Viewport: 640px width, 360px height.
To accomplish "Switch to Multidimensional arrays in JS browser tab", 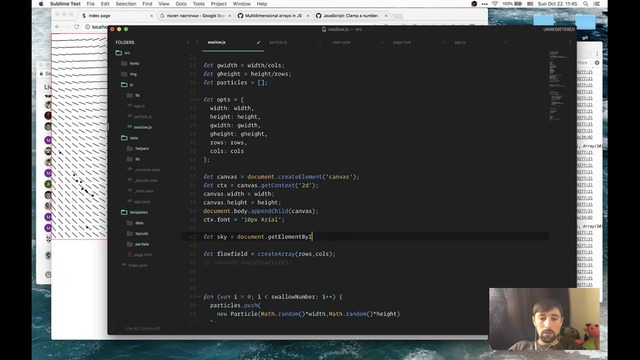I will coord(273,16).
